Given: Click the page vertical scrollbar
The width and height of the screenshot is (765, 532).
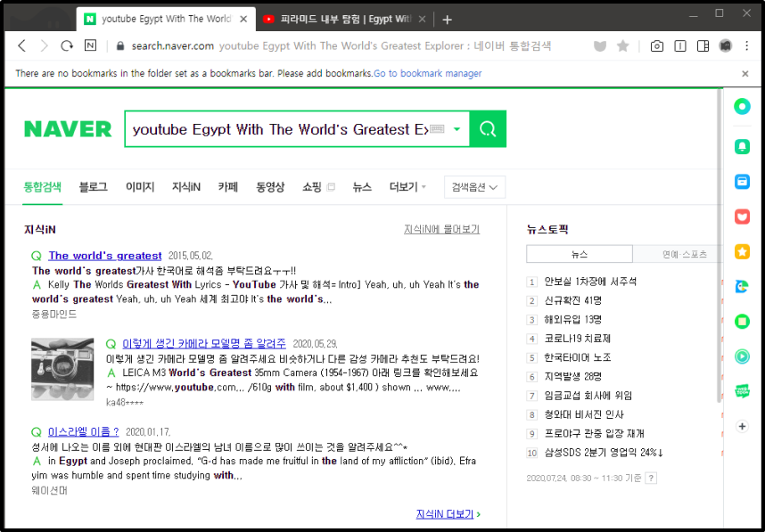Looking at the screenshot, I should click(720, 246).
